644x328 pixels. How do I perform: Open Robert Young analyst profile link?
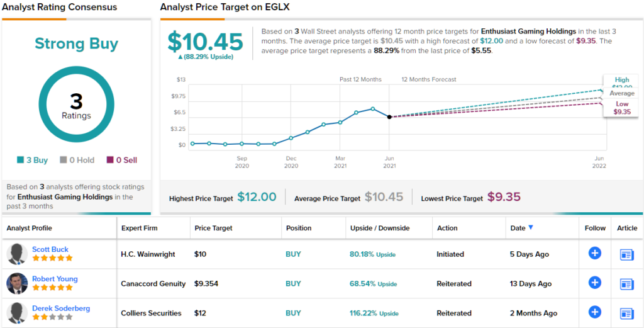[55, 279]
